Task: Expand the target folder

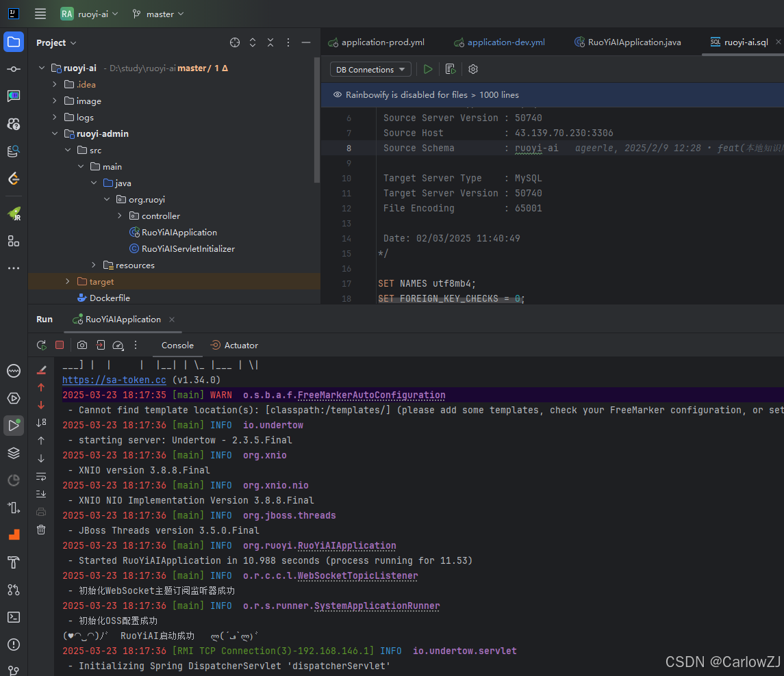Action: tap(68, 282)
